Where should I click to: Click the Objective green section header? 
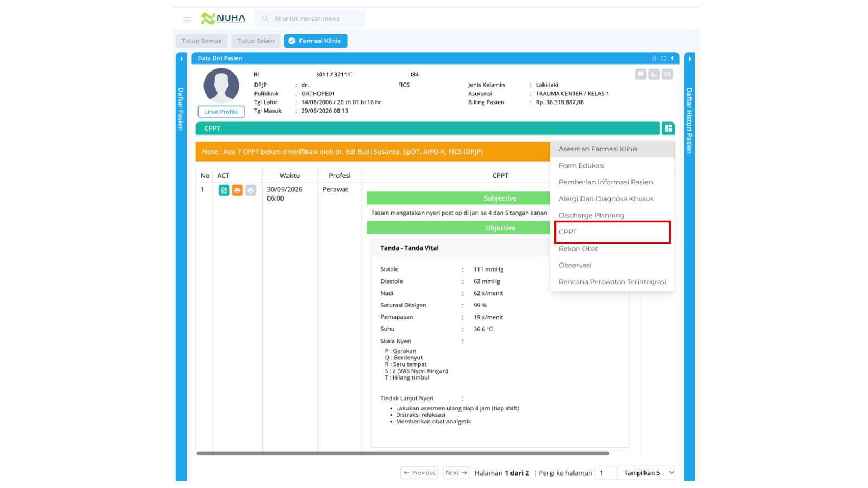tap(458, 228)
